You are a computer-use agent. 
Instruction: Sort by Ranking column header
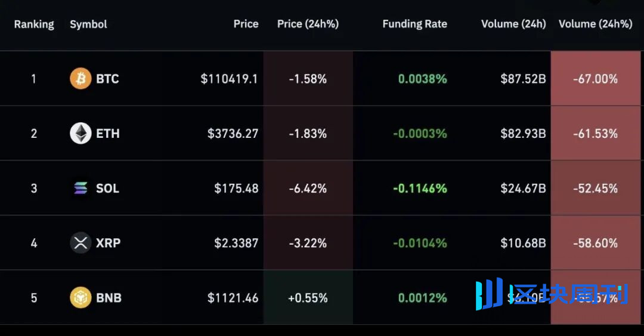coord(34,24)
